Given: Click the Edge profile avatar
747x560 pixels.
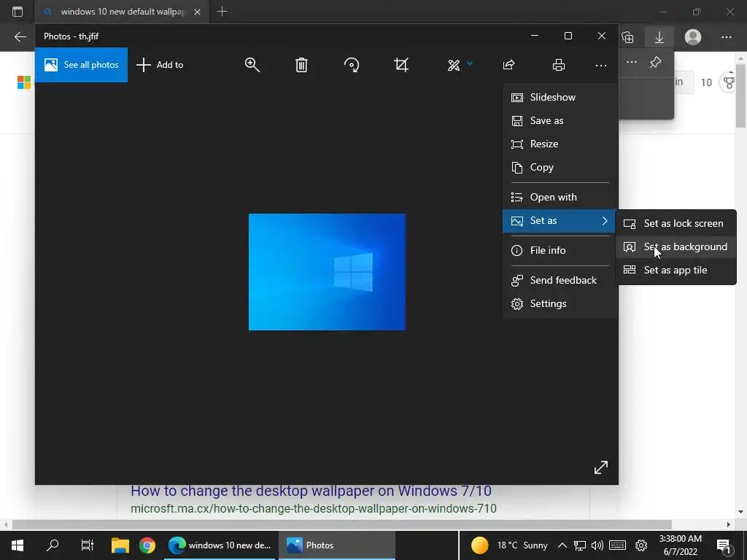Looking at the screenshot, I should tap(693, 36).
